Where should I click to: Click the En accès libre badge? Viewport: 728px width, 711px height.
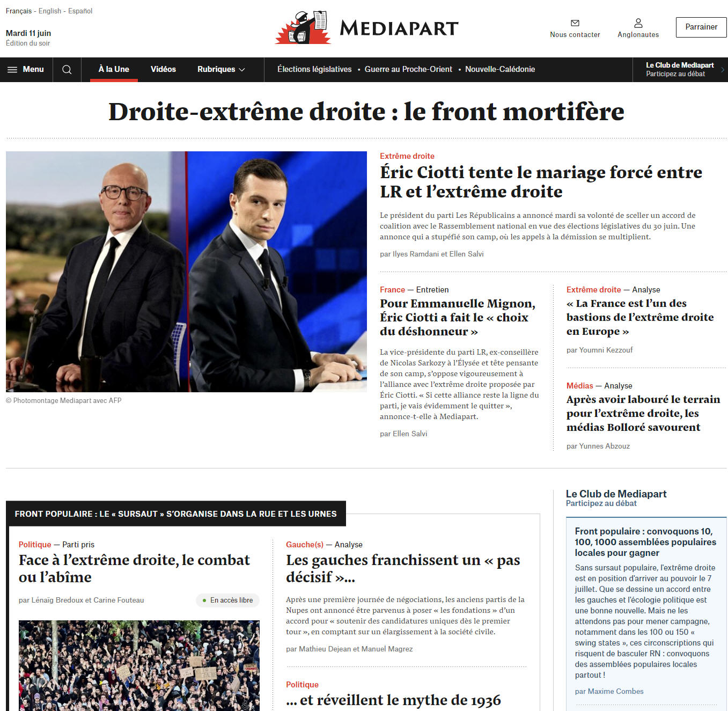227,600
